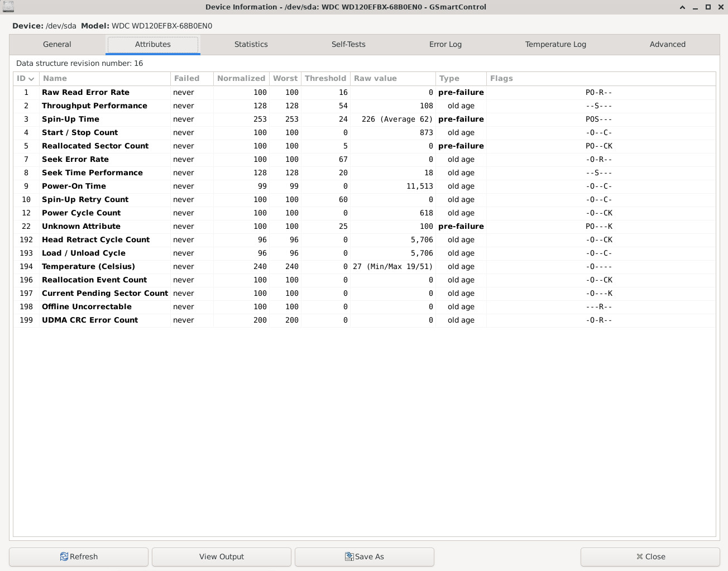The width and height of the screenshot is (728, 571).
Task: Select the Power Cycle Count row
Action: (x=365, y=213)
